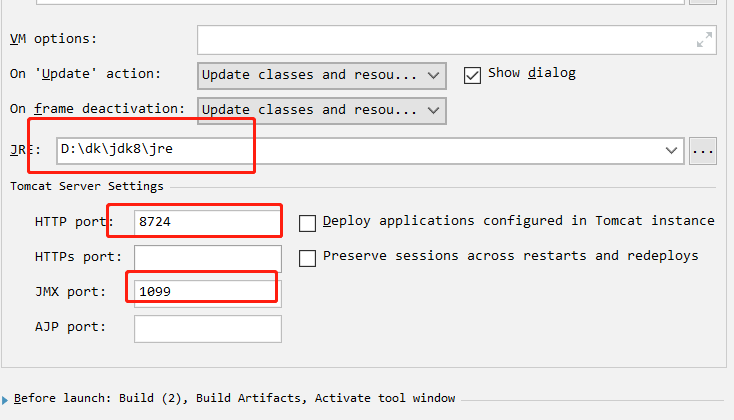The image size is (734, 420).
Task: Click the JRE browse ellipsis button
Action: (703, 151)
